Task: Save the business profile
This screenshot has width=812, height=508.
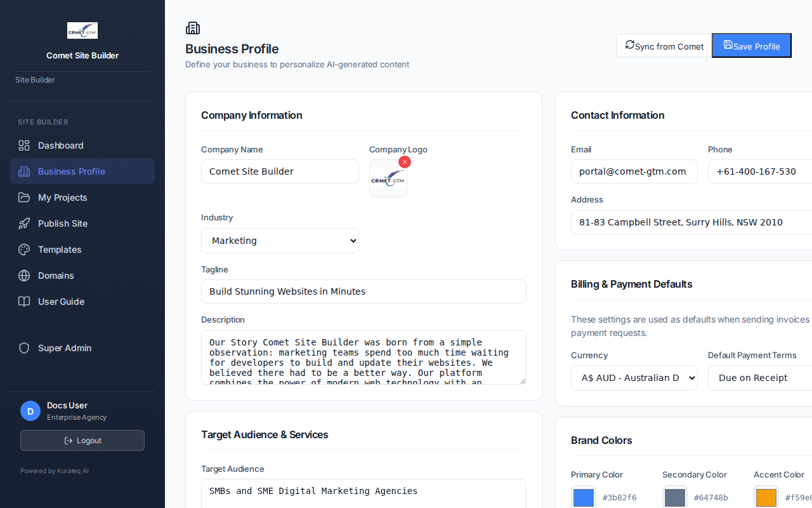Action: 751,46
